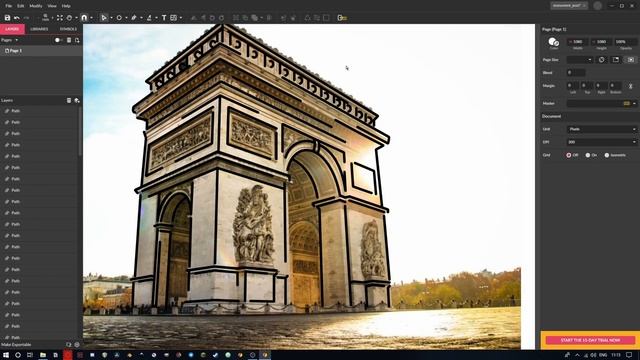640x360 pixels.
Task: Open Task View on the taskbar
Action: [x=30, y=355]
